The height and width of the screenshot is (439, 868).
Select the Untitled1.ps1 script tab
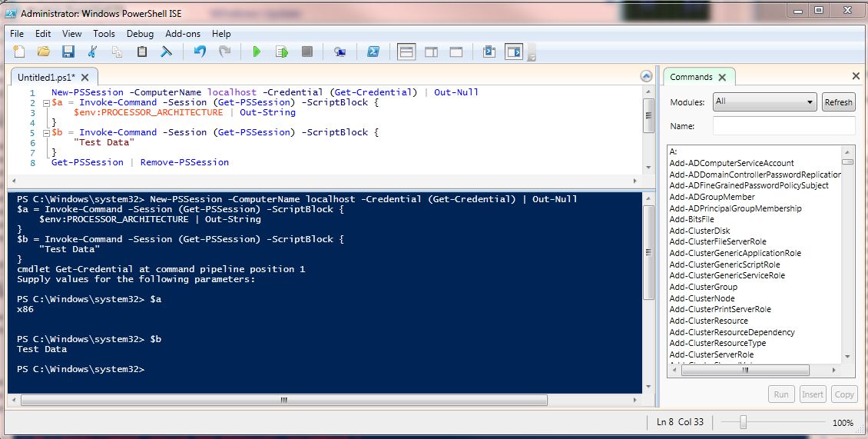pos(45,78)
